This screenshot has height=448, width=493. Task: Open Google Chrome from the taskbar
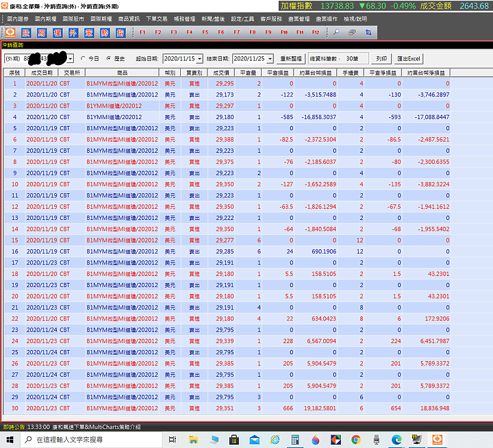[356, 440]
